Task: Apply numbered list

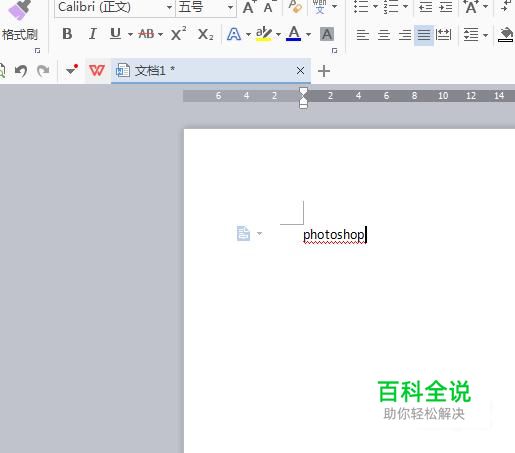Action: point(391,6)
